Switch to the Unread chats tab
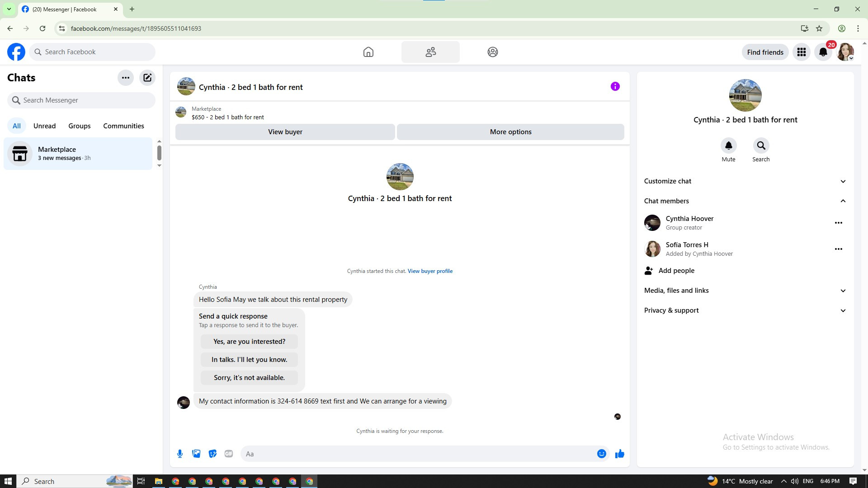This screenshot has width=868, height=488. coord(44,126)
